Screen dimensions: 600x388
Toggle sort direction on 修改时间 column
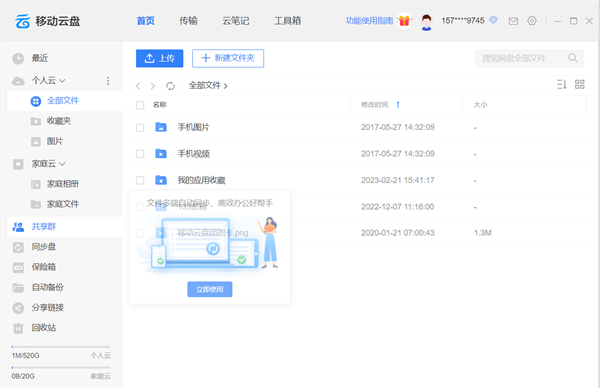coord(398,104)
